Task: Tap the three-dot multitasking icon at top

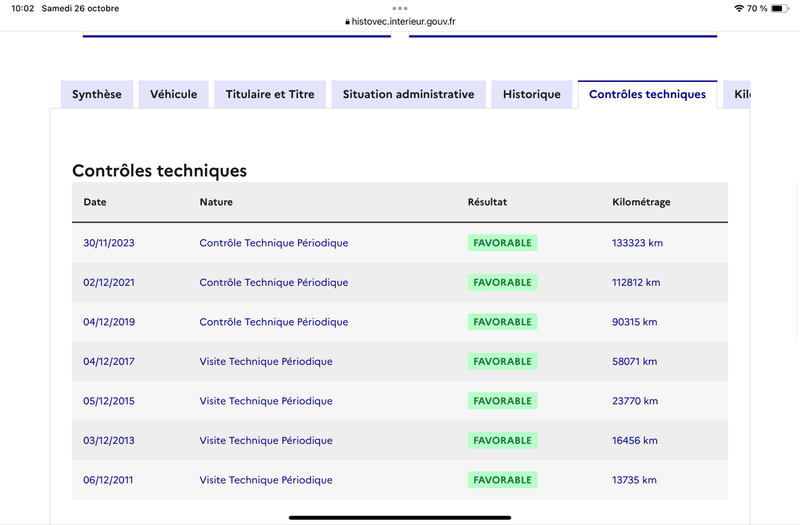Action: [x=400, y=8]
